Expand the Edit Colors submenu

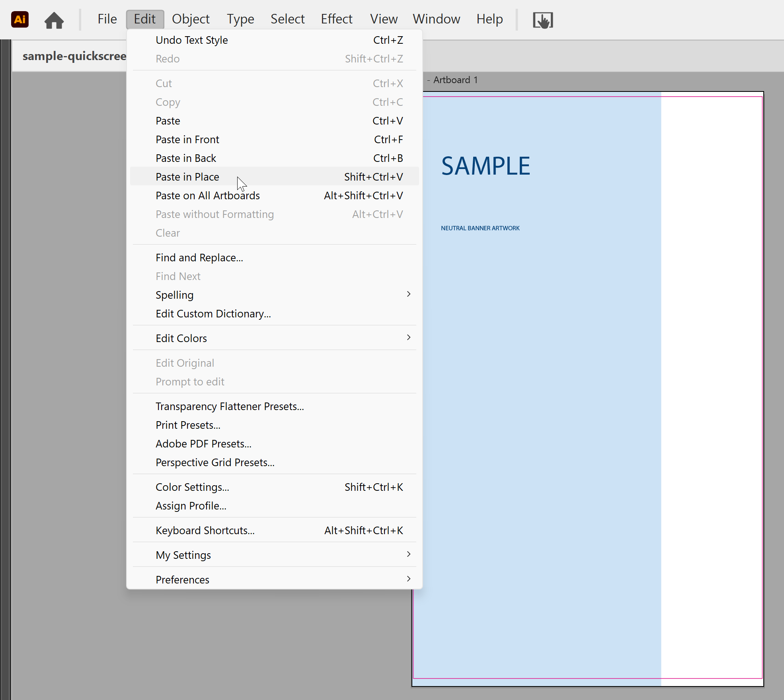point(275,338)
